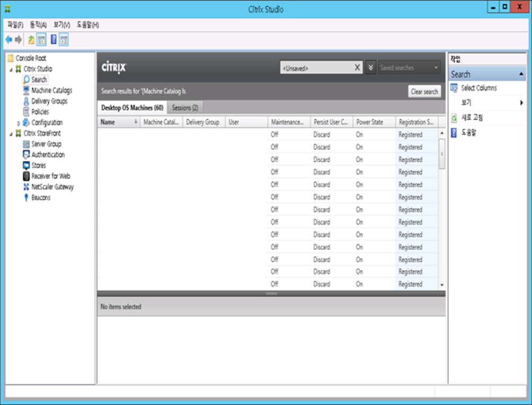Open the 보기(V) menu
532x405 pixels.
(x=62, y=25)
